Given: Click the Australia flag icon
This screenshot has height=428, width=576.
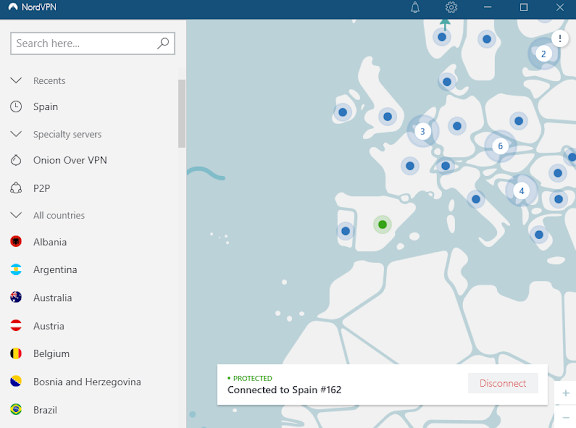Looking at the screenshot, I should point(16,297).
